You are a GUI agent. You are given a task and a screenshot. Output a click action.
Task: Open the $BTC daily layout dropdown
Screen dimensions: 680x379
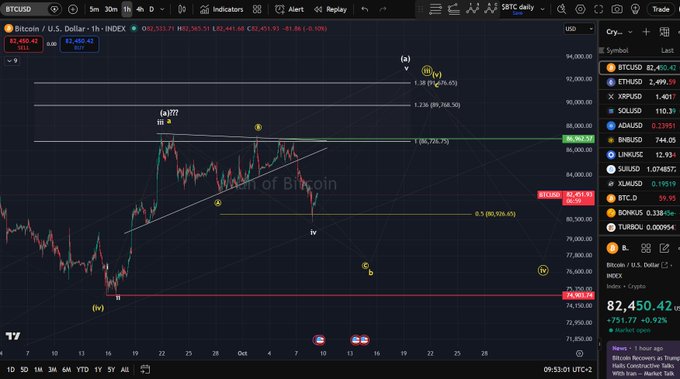click(542, 9)
